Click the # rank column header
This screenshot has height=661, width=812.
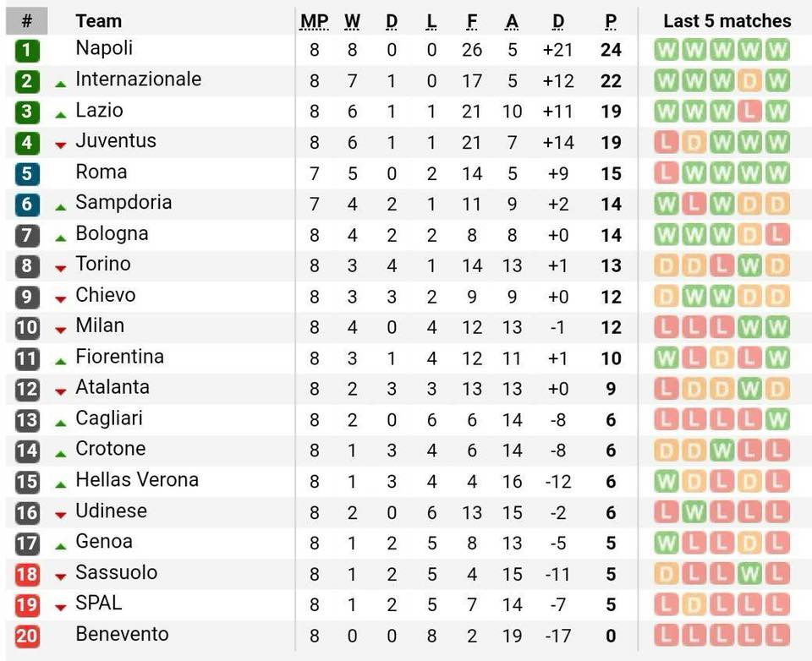pyautogui.click(x=27, y=21)
